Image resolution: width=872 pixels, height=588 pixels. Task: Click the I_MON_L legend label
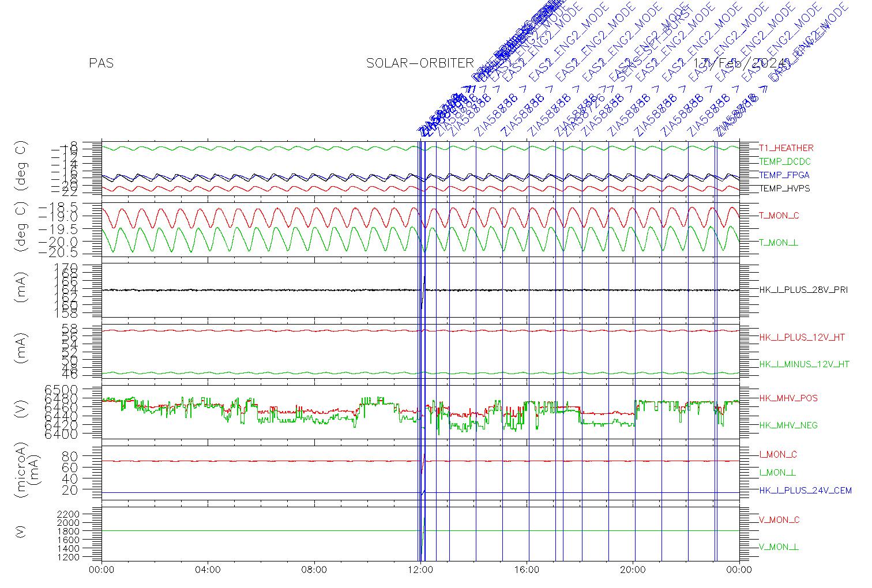[777, 473]
